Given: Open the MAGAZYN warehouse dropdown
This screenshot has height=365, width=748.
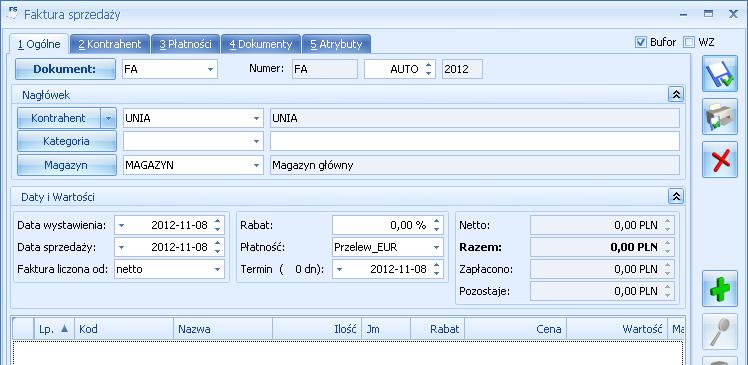Looking at the screenshot, I should tap(257, 165).
